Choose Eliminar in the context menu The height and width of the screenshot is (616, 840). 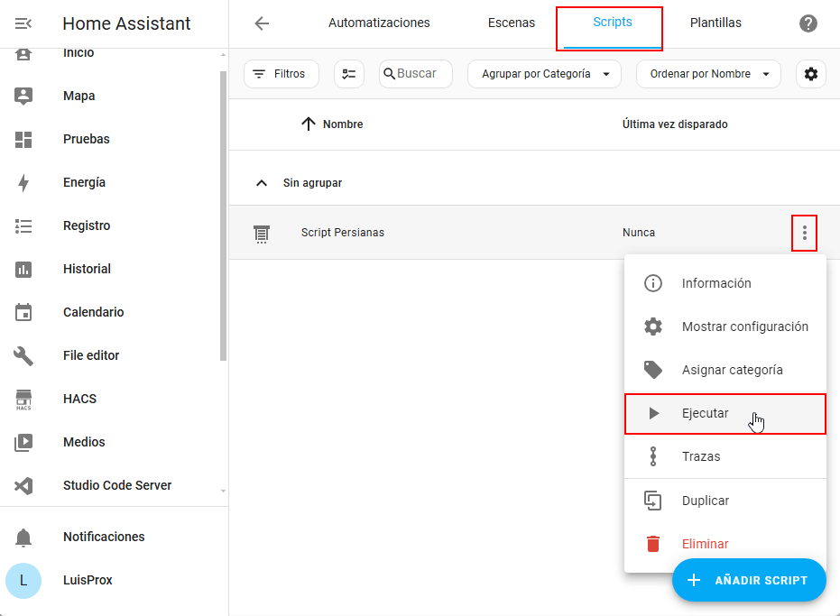tap(705, 544)
